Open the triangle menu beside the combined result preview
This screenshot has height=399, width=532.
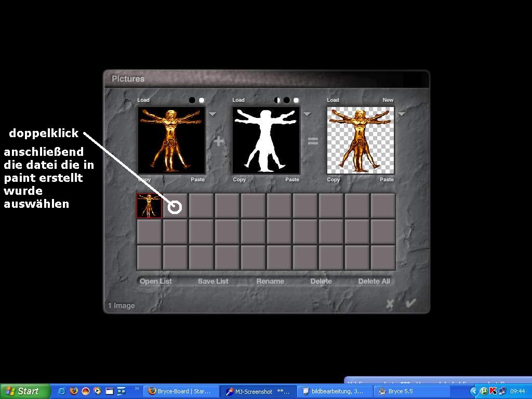pyautogui.click(x=402, y=114)
